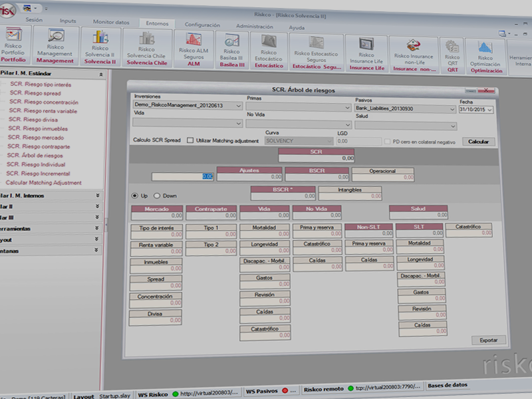Click the LGD input field
The image size is (532, 399).
point(358,141)
